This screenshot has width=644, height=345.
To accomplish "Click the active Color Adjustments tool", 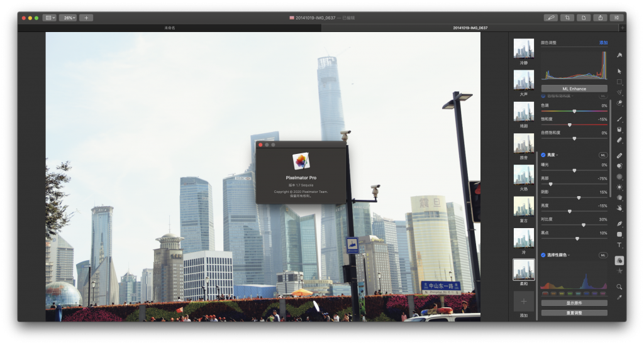I will click(x=619, y=261).
